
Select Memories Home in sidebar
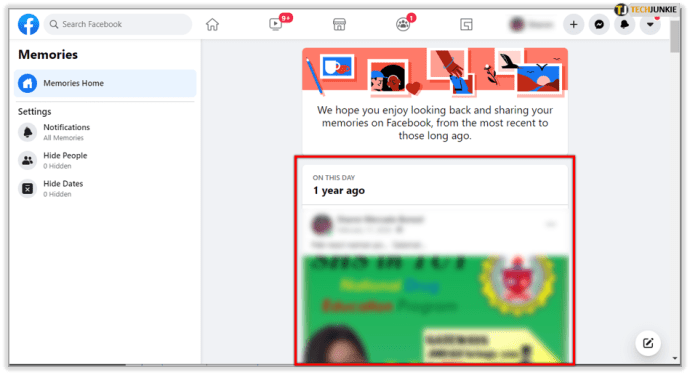105,83
